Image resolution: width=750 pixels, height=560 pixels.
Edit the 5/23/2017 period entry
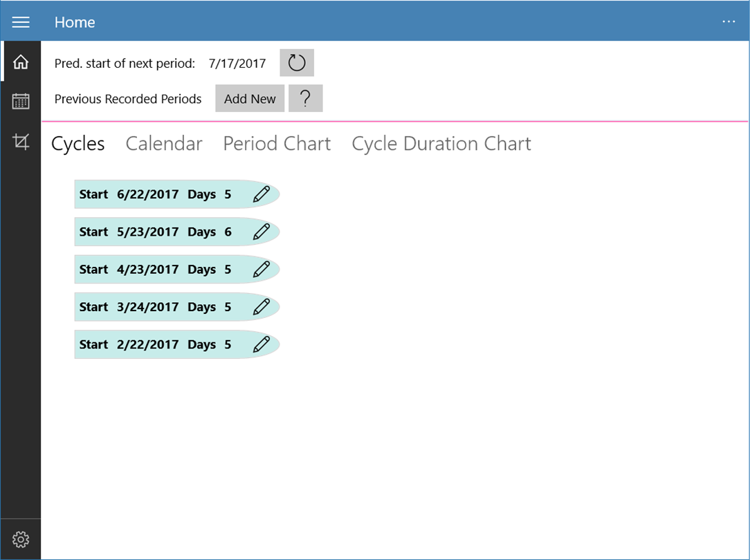(261, 232)
